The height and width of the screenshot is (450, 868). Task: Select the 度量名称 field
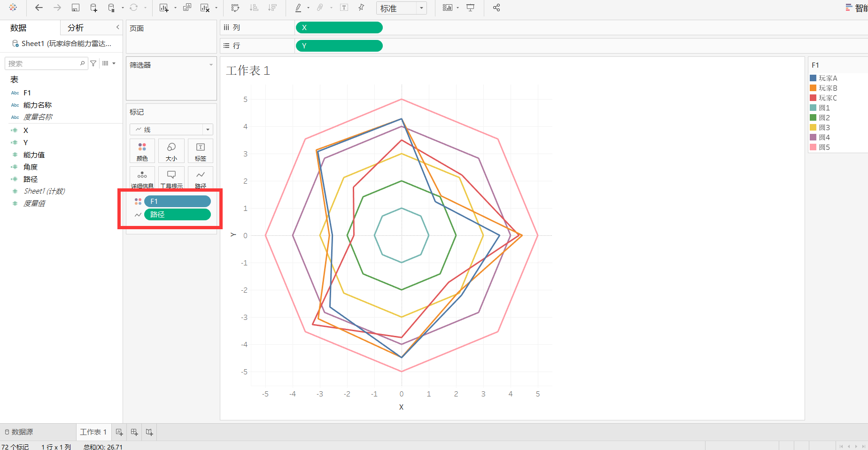[38, 117]
